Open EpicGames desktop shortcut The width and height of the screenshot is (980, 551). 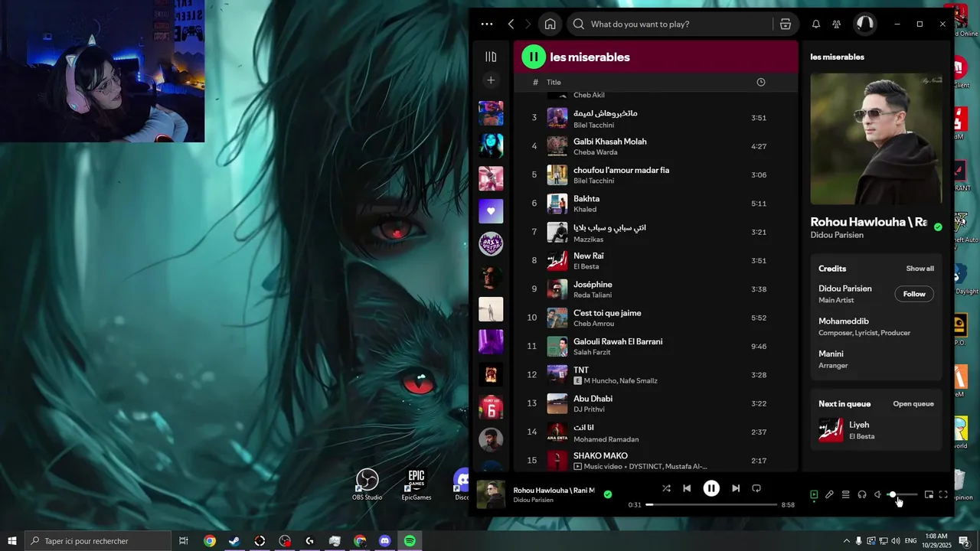[416, 484]
